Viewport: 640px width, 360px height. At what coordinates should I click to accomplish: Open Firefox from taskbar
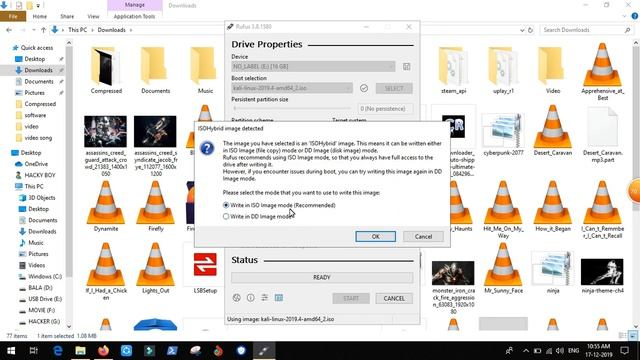pos(103,351)
